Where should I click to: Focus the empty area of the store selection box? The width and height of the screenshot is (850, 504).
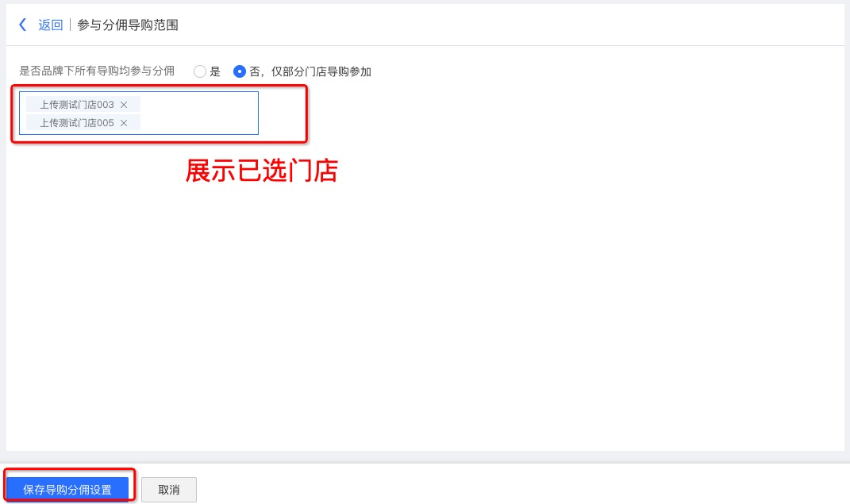201,113
